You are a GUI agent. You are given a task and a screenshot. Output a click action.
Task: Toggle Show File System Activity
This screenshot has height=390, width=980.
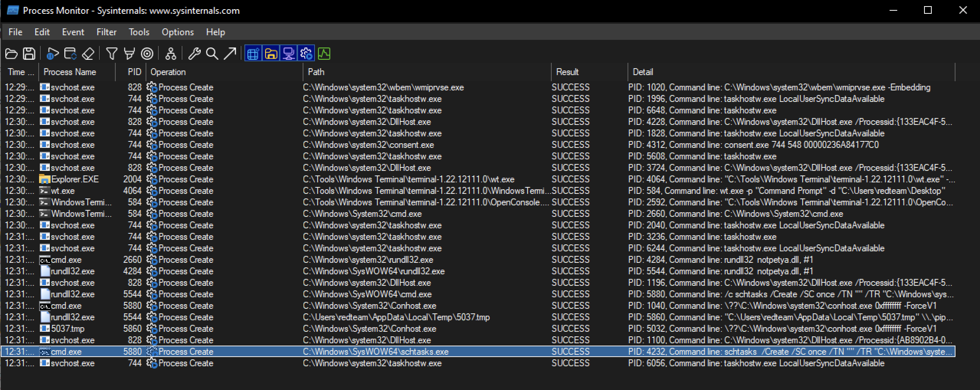(x=271, y=54)
